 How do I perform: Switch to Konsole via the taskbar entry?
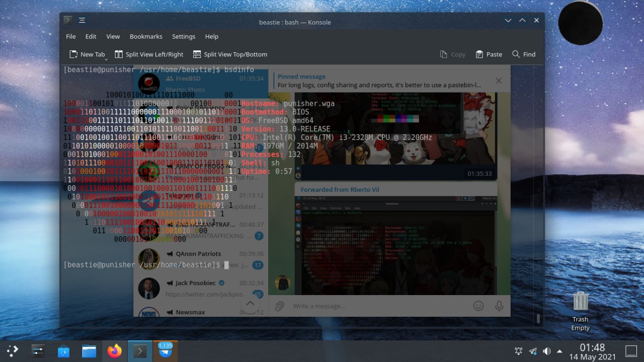point(140,351)
